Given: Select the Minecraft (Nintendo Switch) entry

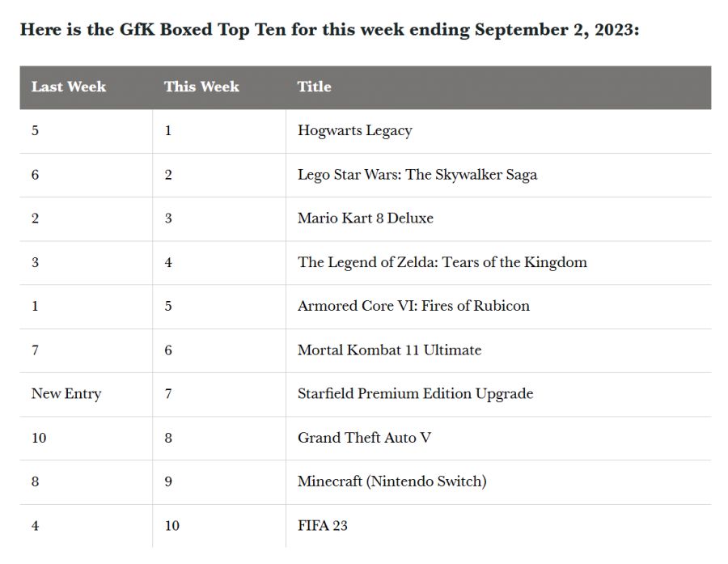Looking at the screenshot, I should click(392, 481).
